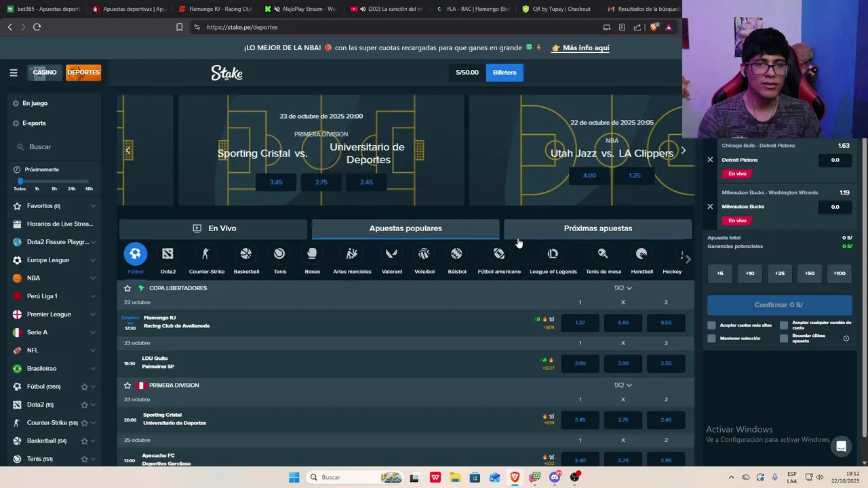The width and height of the screenshot is (868, 488).
Task: Open the Windows Start menu
Action: coord(294,477)
